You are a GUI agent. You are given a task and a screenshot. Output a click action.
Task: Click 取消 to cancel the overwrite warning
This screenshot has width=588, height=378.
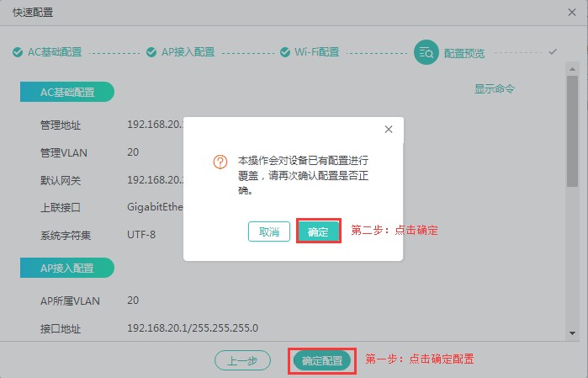pyautogui.click(x=269, y=232)
